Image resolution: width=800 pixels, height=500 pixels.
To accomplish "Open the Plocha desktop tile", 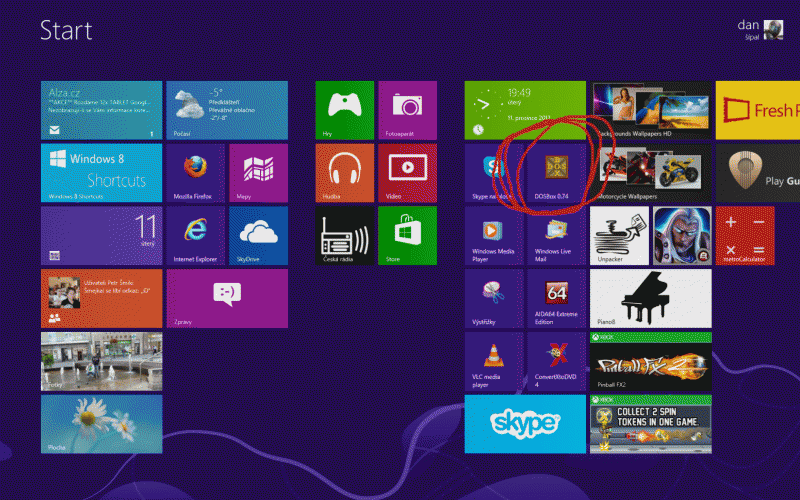I will click(x=102, y=424).
